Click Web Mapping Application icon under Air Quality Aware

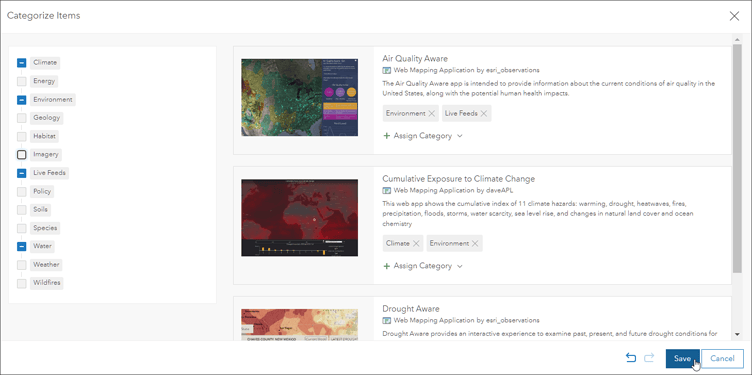pyautogui.click(x=387, y=70)
